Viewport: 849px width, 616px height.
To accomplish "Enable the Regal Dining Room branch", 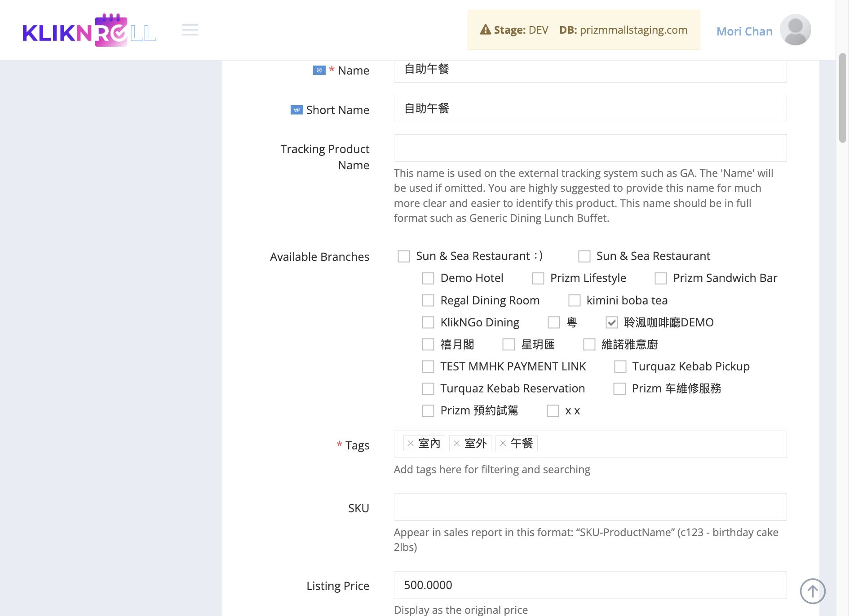I will tap(428, 300).
